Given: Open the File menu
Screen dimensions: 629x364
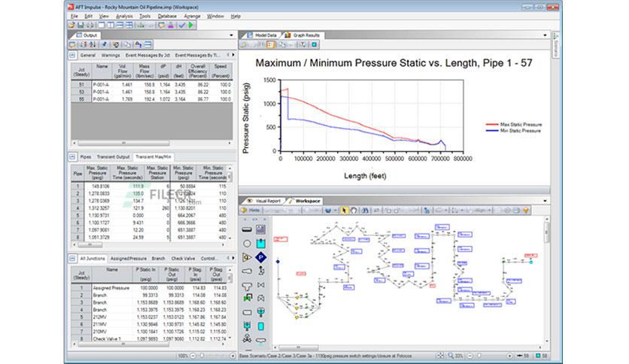Looking at the screenshot, I should 74,17.
